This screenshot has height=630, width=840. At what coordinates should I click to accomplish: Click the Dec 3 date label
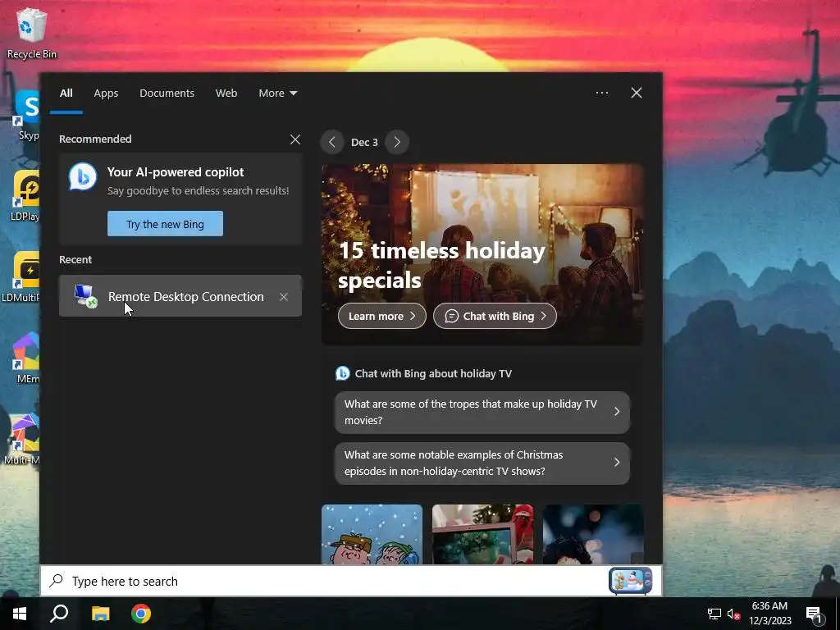364,142
